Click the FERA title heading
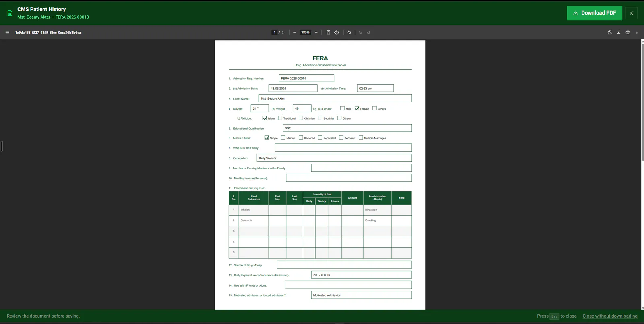This screenshot has height=324, width=644. 320,58
